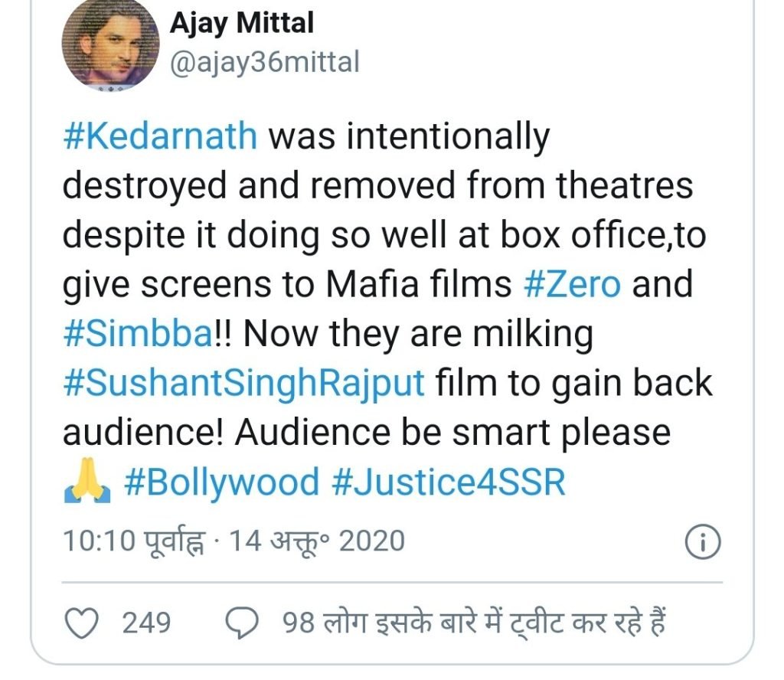Open the #SushantSinghRajput hashtag
The height and width of the screenshot is (680, 784).
tap(243, 383)
